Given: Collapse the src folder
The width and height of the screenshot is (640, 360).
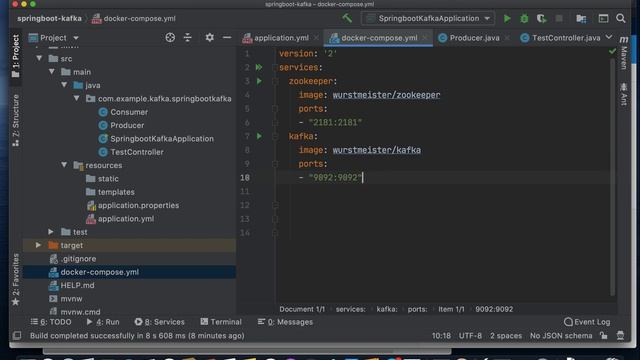Looking at the screenshot, I should tap(39, 58).
